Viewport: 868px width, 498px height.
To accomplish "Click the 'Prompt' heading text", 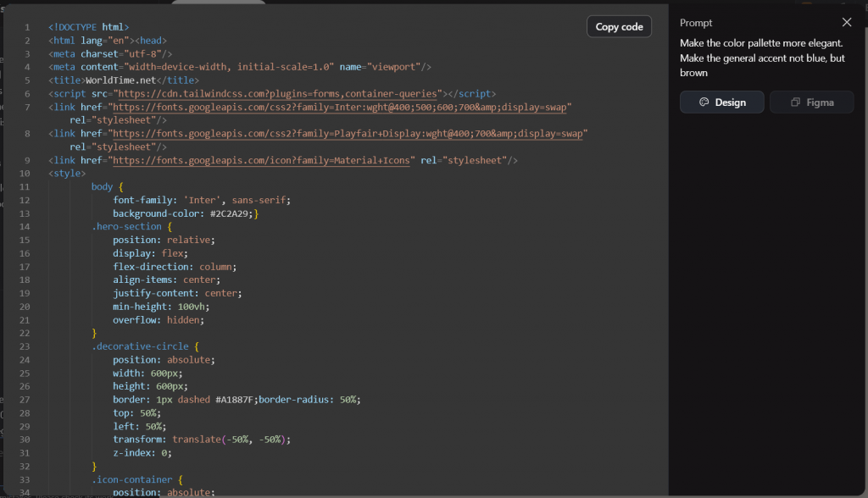I will (x=696, y=23).
